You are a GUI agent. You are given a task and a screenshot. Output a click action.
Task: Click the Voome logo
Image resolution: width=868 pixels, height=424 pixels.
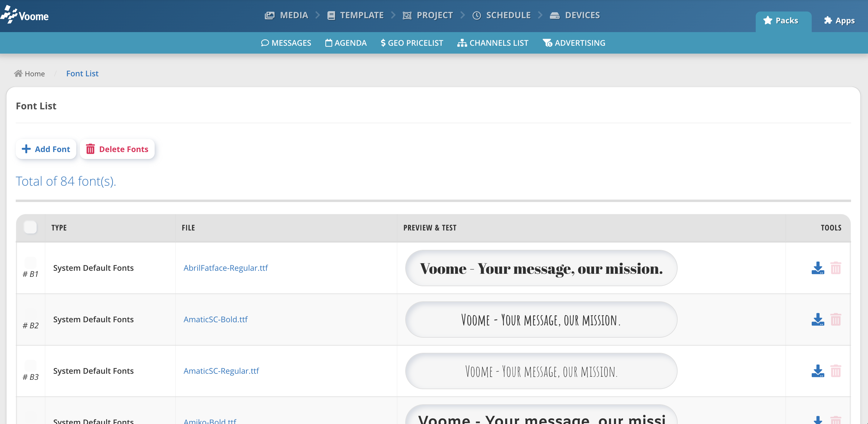(25, 15)
